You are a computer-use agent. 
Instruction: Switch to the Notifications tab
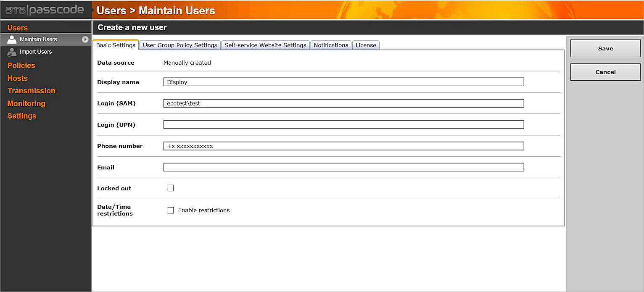pyautogui.click(x=331, y=45)
